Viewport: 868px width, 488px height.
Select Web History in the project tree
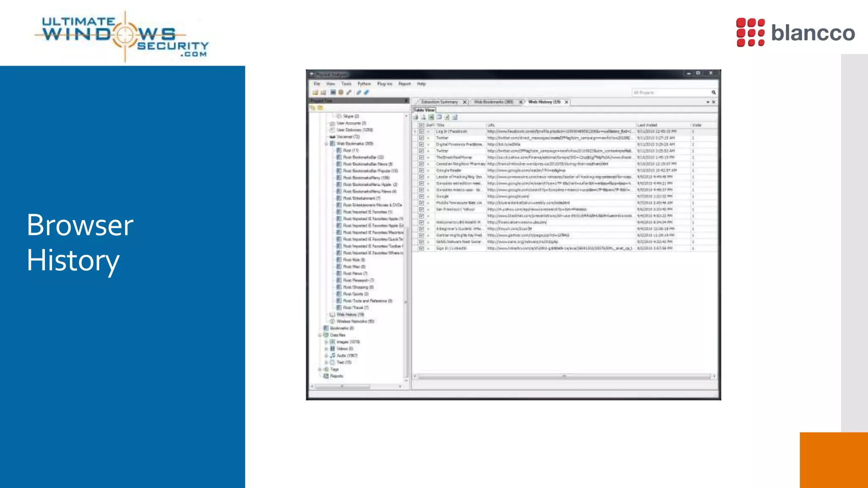coord(350,315)
